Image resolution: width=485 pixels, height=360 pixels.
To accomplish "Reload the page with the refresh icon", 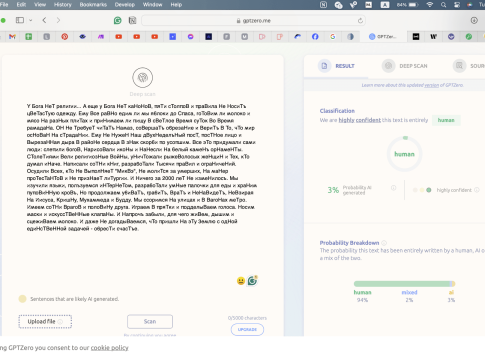I will [x=360, y=21].
